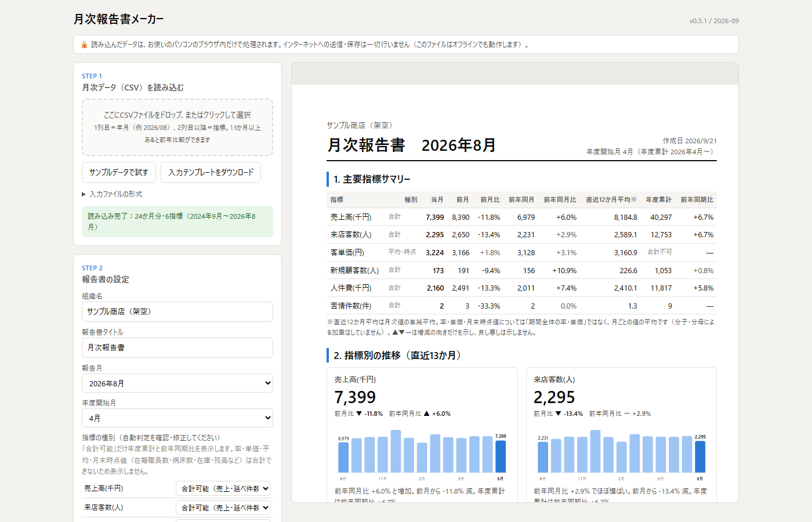Click the 8,184.8 average cell
This screenshot has height=522, width=812.
pyautogui.click(x=626, y=217)
